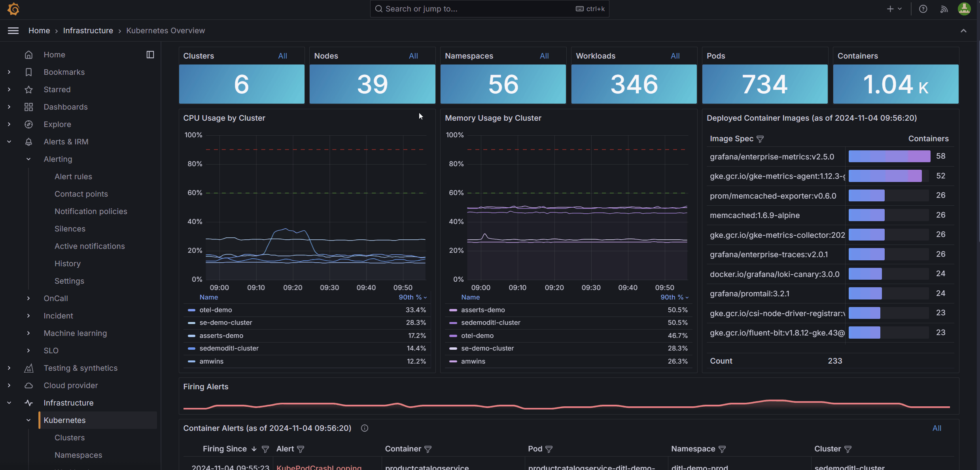The image size is (980, 470).
Task: Click the Grafana logo icon
Action: [x=13, y=9]
